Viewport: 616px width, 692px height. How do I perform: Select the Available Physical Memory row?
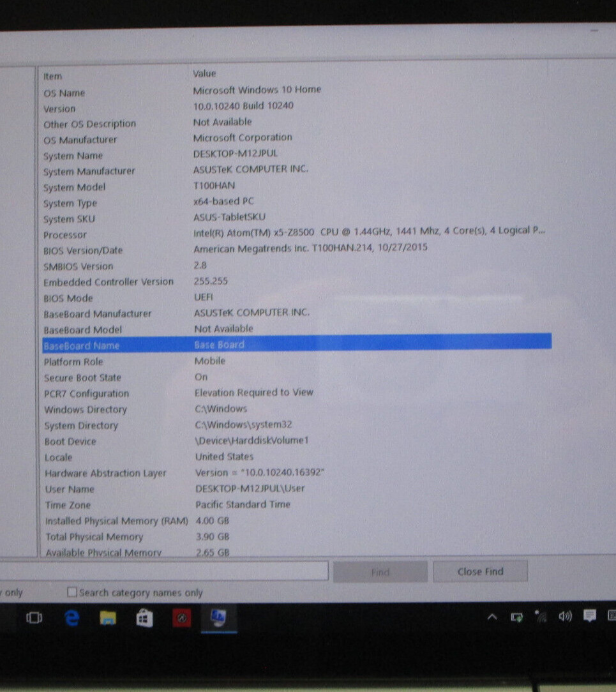tap(296, 552)
